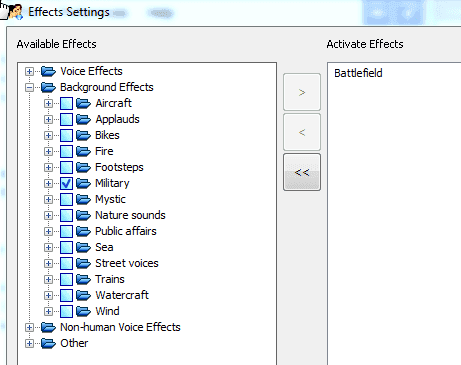Expand the Street voices node
This screenshot has height=365, width=461.
(48, 263)
